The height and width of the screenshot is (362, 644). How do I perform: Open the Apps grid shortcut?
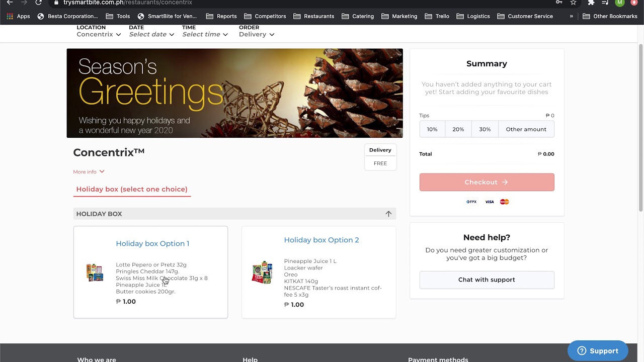click(x=18, y=16)
